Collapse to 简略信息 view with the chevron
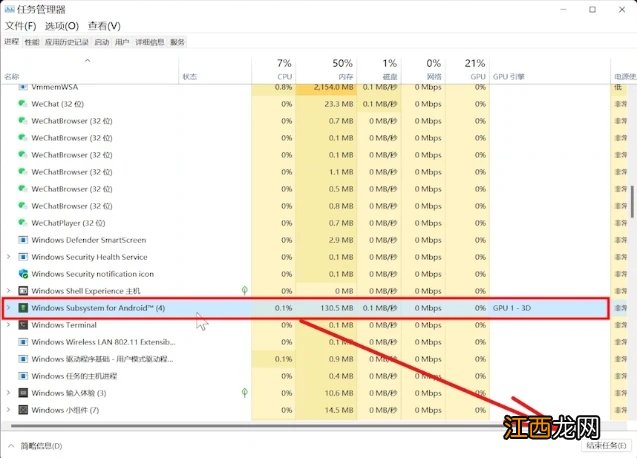This screenshot has width=637, height=458. click(11, 446)
